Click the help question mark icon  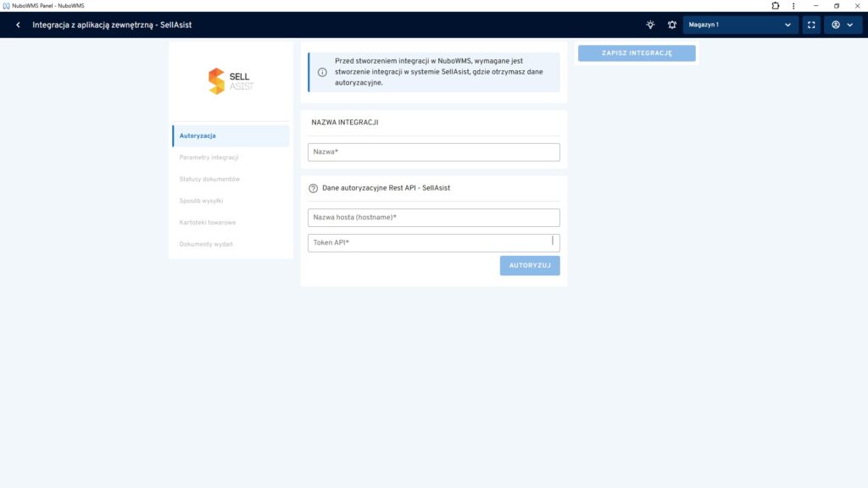click(x=313, y=188)
